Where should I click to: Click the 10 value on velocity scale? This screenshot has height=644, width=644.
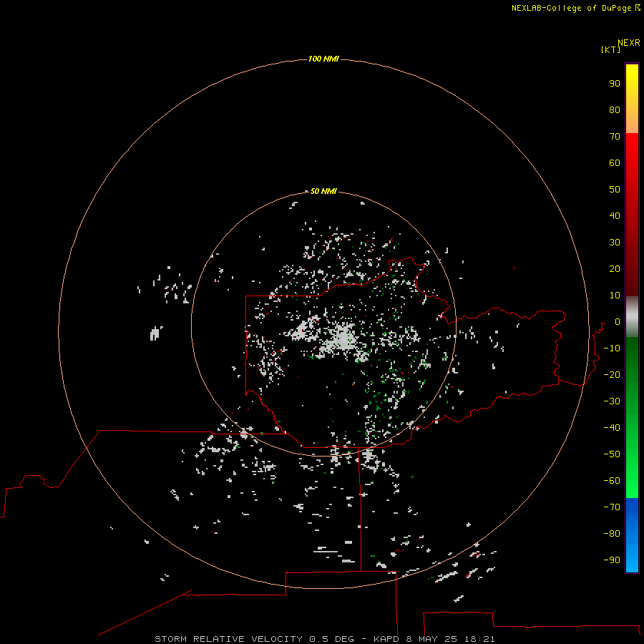tap(615, 296)
